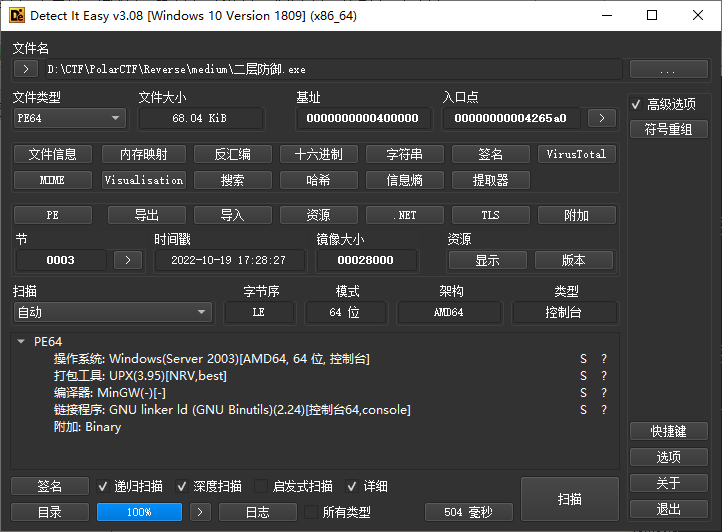Image resolution: width=722 pixels, height=532 pixels.
Task: Click the MIME button
Action: [53, 180]
